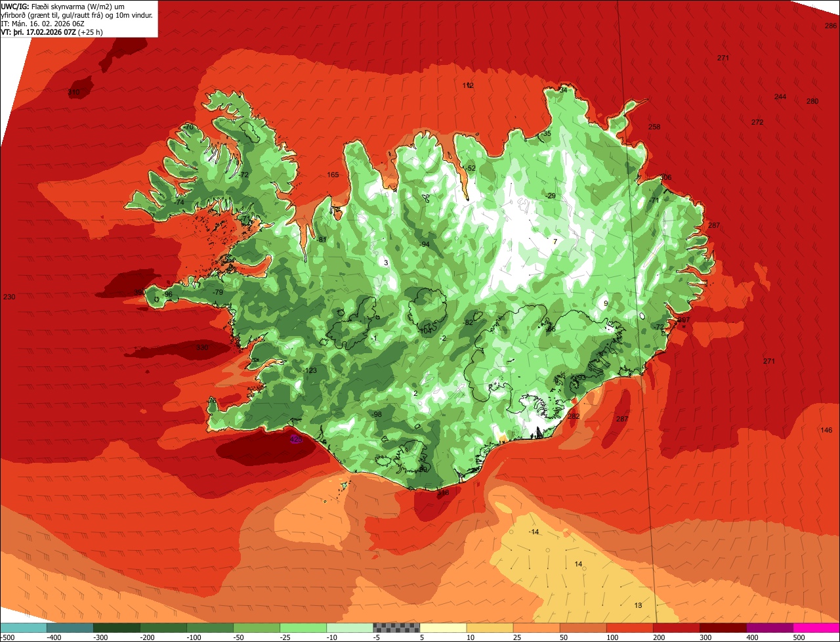Click the value -14 south of Iceland

click(534, 532)
